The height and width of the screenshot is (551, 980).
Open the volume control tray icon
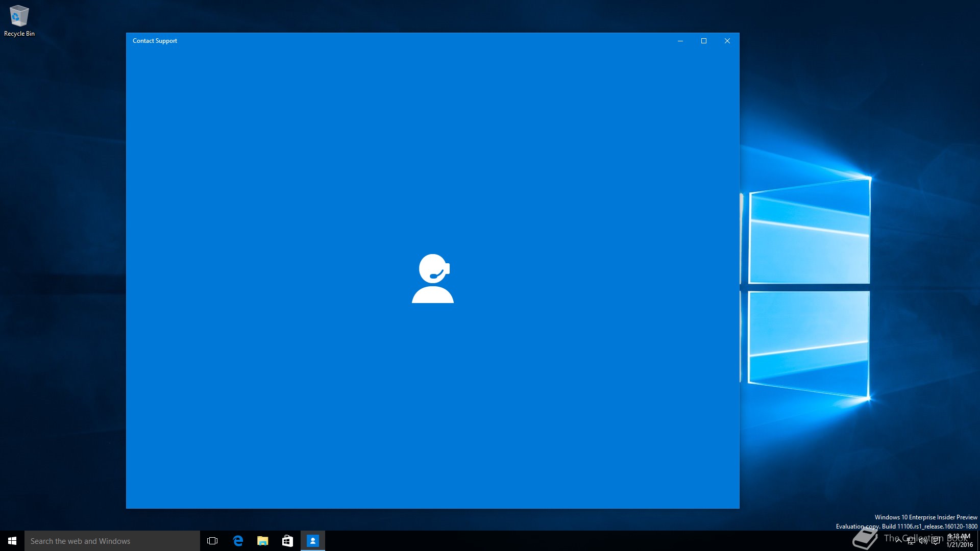[x=923, y=541]
